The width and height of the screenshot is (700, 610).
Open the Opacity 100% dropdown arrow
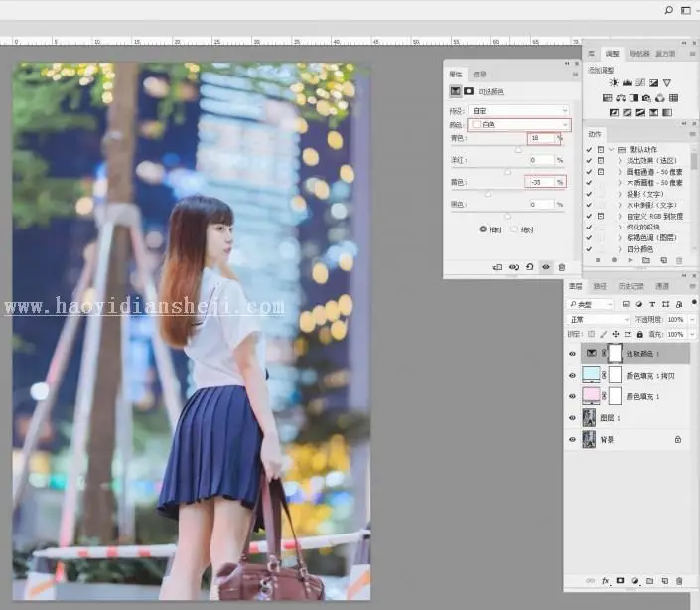pos(692,319)
